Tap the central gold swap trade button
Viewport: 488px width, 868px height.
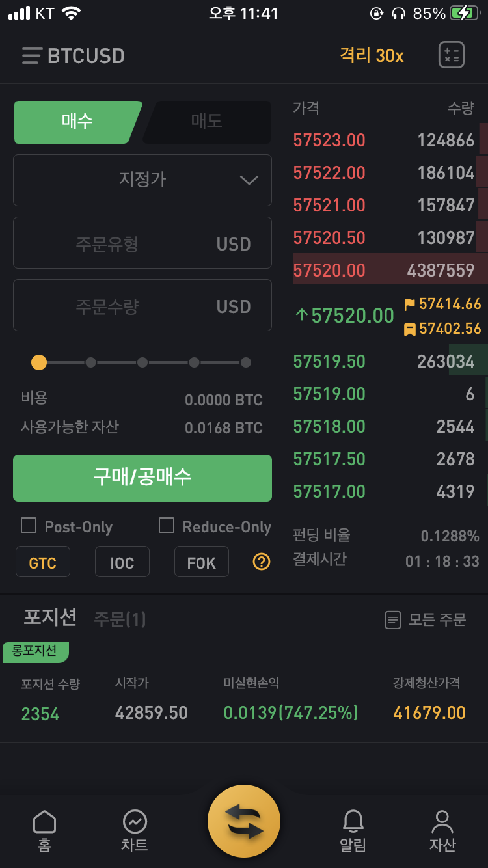click(244, 821)
